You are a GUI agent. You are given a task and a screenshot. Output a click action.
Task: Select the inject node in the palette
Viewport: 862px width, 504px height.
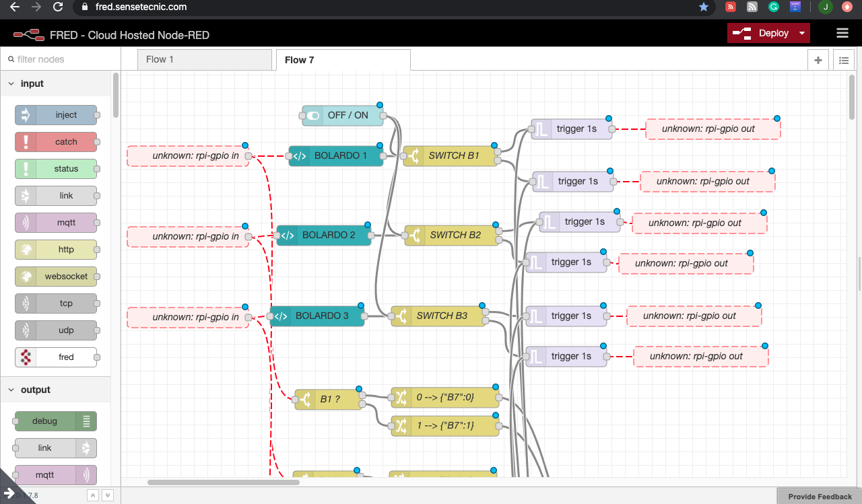coord(57,114)
